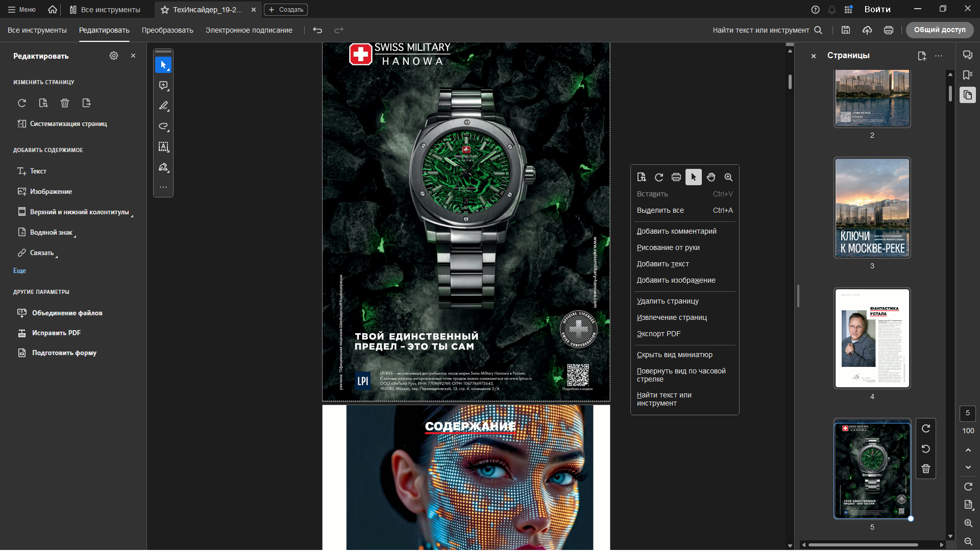The height and width of the screenshot is (551, 980).
Task: Click the save icon in top toolbar
Action: [x=846, y=30]
